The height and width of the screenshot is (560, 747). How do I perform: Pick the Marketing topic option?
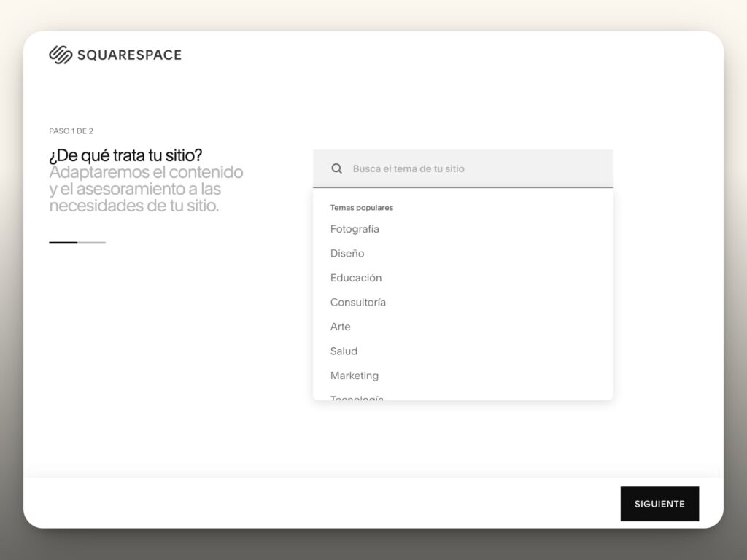[355, 376]
